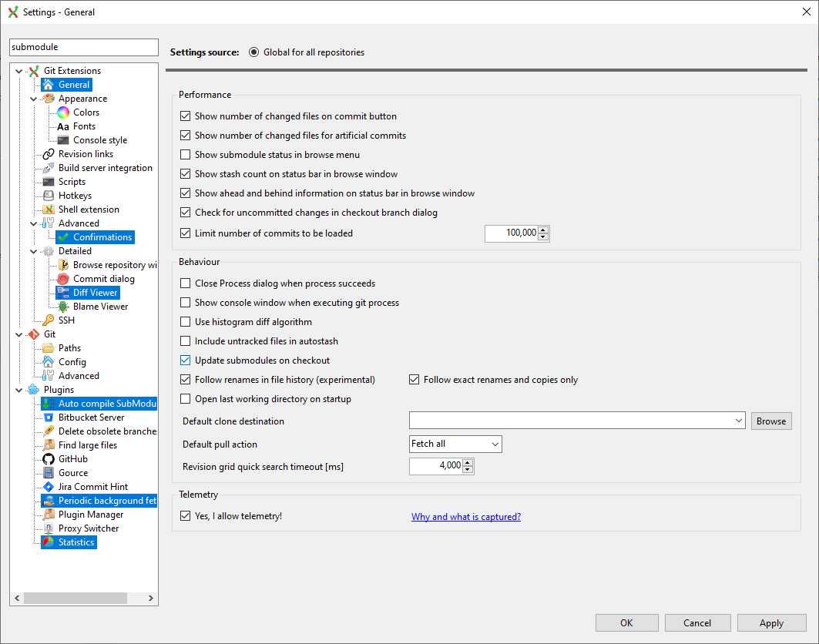Open Fonts settings via the Aa icon
Screen dimensions: 819x644
[x=62, y=126]
